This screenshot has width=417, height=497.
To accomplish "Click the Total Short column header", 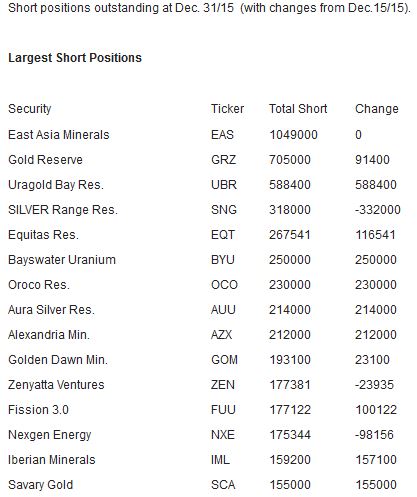I will pos(298,109).
